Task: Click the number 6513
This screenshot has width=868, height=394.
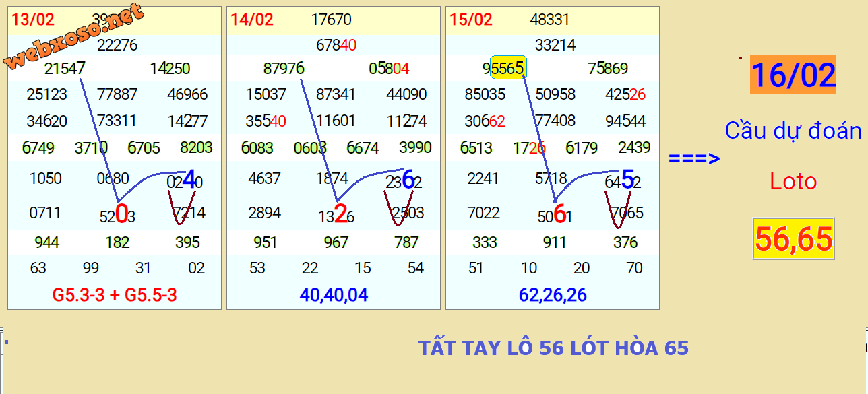Action: pos(476,147)
